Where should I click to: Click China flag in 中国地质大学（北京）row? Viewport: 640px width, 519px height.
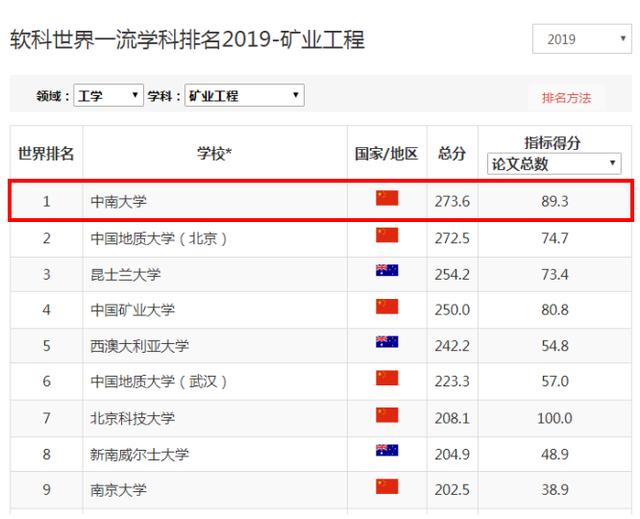tap(387, 235)
